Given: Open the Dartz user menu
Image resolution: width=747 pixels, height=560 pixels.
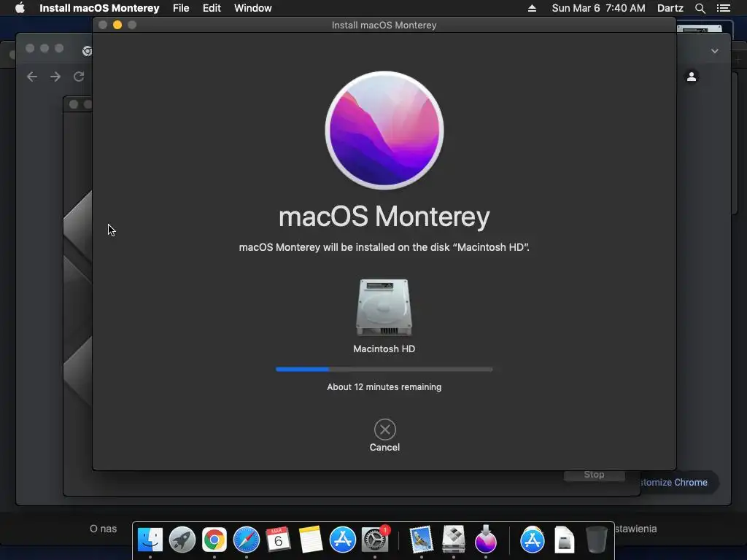Looking at the screenshot, I should (x=670, y=8).
